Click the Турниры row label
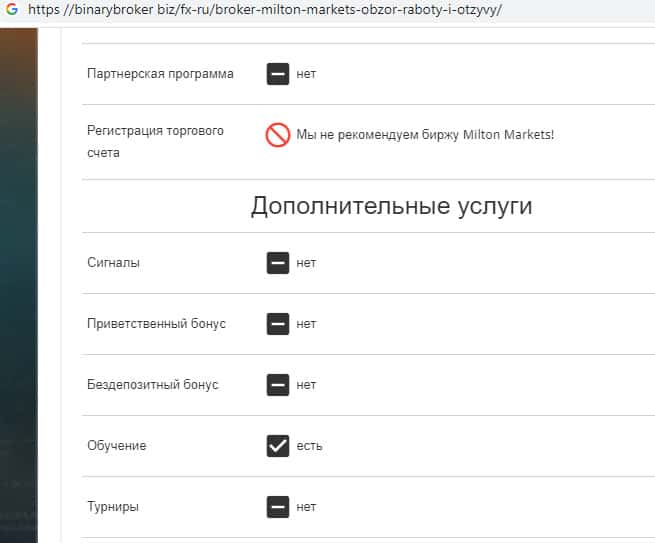This screenshot has width=655, height=543. 113,507
